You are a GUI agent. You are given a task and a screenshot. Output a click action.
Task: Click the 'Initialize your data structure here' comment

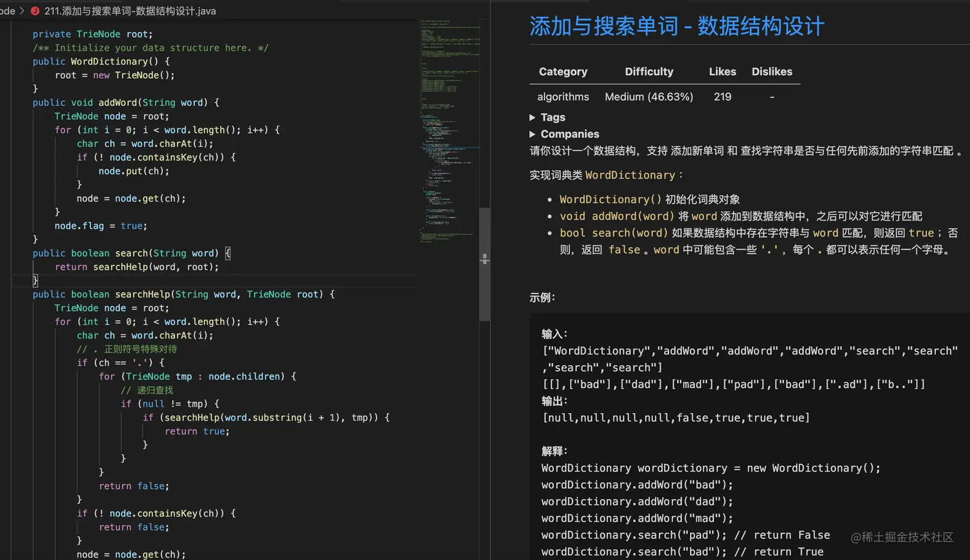click(x=151, y=48)
